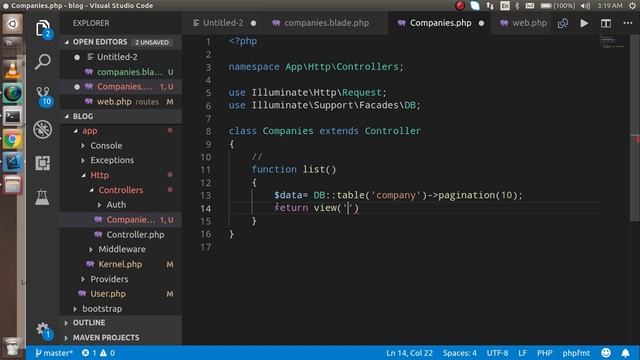
Task: Open Visual Studio Code dock icon
Action: (12, 162)
